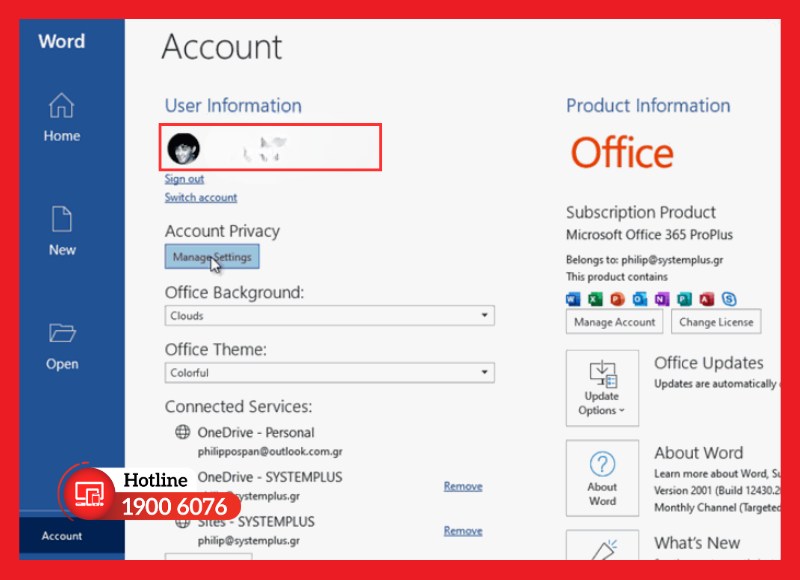Click the open folder icon
Viewport: 800px width, 580px height.
point(62,333)
